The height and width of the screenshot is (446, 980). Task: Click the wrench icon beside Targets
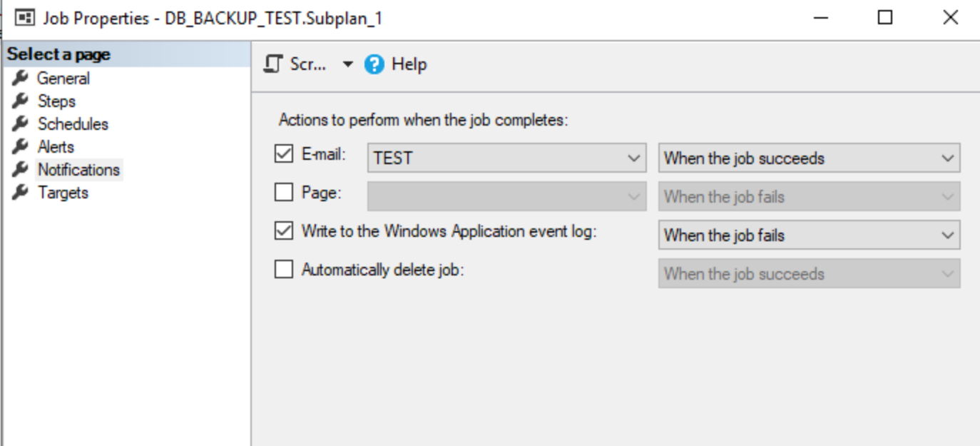tap(21, 192)
